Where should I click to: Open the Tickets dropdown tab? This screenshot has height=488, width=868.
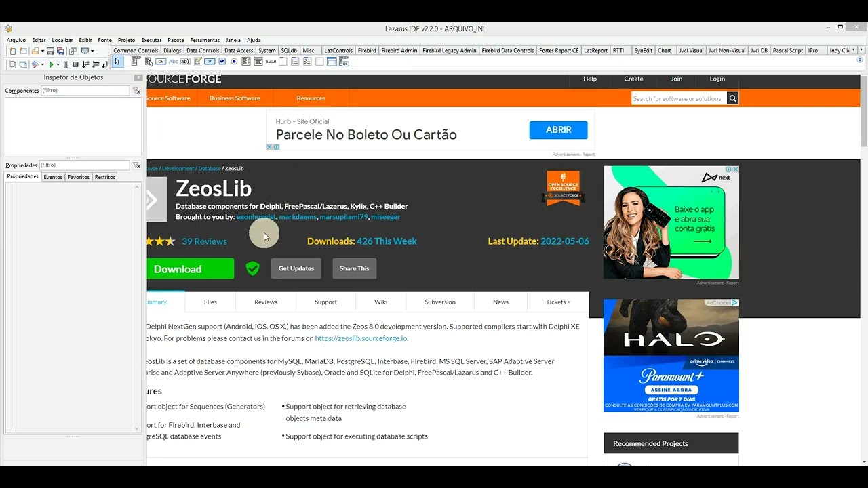pos(558,302)
